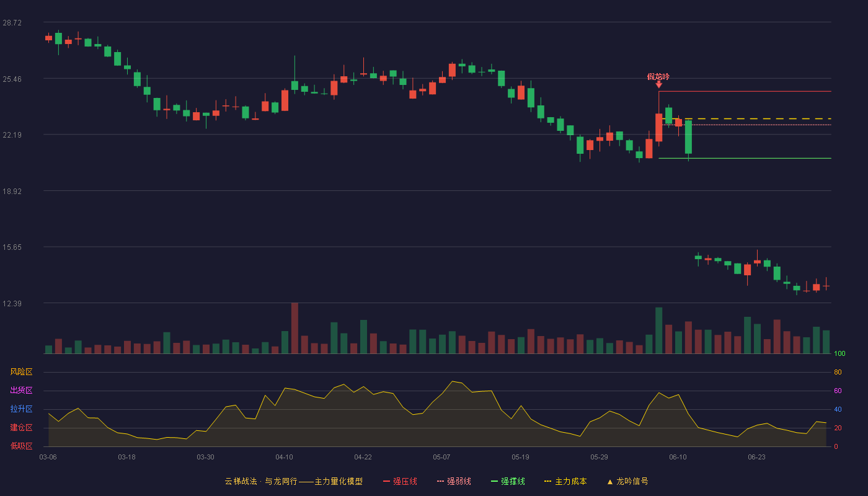Click the 06-10 date label
868x496 pixels.
point(678,457)
